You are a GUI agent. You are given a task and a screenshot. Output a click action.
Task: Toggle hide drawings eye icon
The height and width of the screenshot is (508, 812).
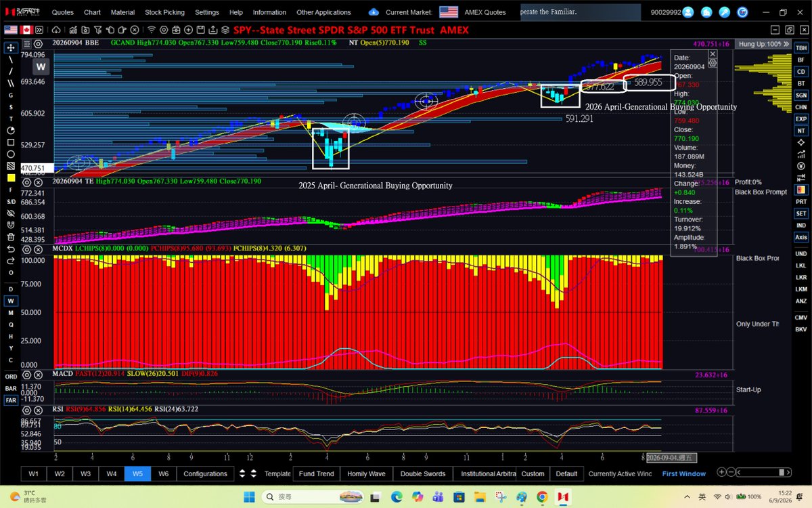11,213
